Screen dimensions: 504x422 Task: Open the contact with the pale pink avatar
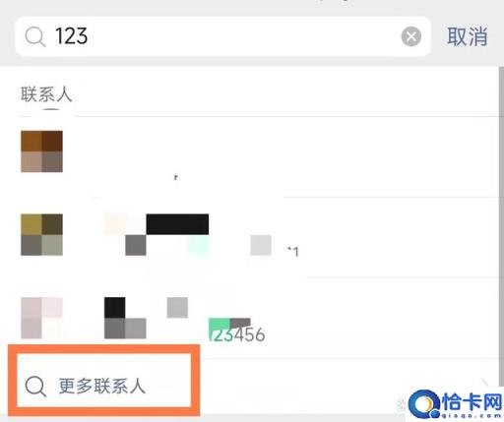(41, 318)
